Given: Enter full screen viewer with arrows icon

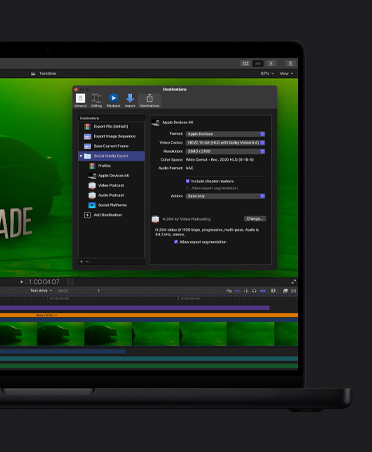Looking at the screenshot, I should tap(294, 282).
